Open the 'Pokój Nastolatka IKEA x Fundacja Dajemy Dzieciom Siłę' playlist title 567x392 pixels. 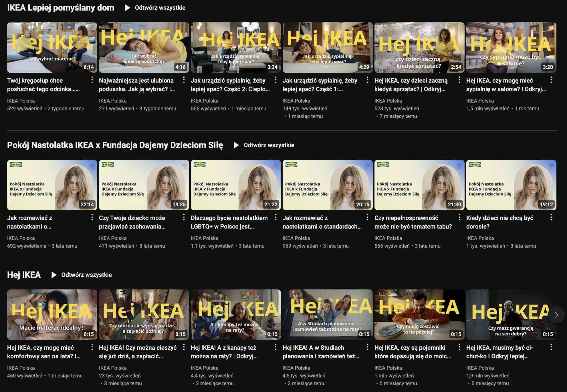point(115,145)
